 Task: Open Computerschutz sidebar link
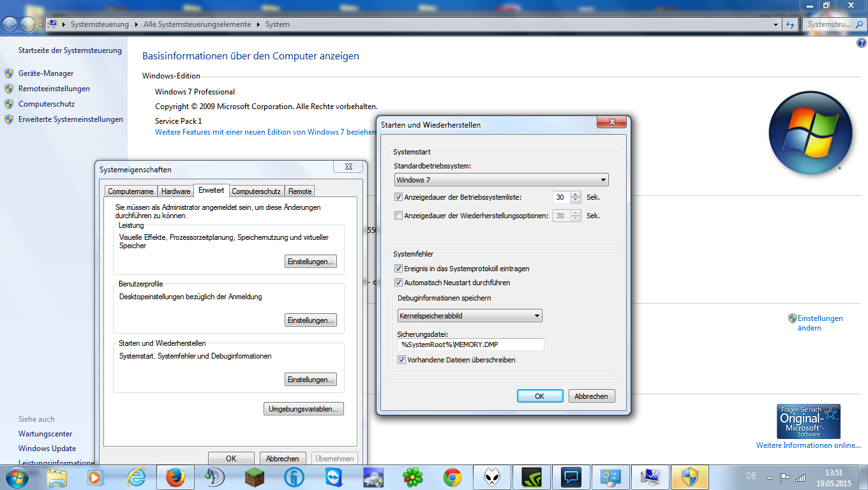tap(47, 104)
